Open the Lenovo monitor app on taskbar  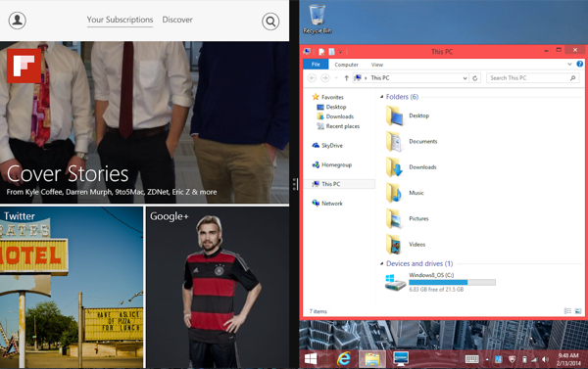(401, 359)
